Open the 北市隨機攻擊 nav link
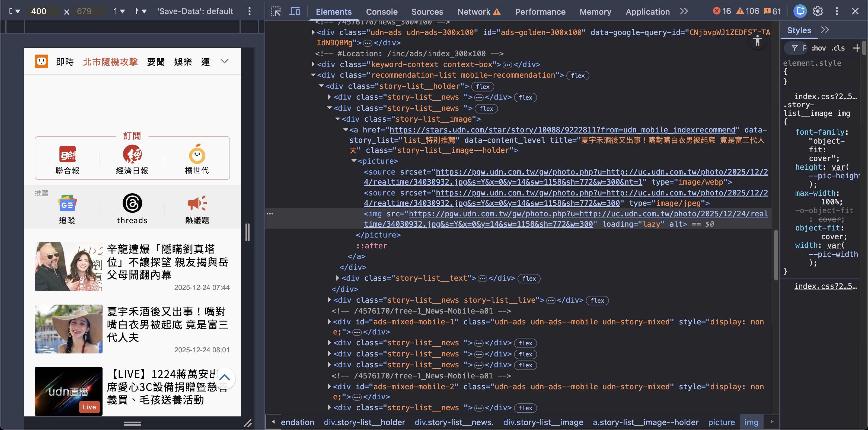Viewport: 868px width, 430px height. 110,62
